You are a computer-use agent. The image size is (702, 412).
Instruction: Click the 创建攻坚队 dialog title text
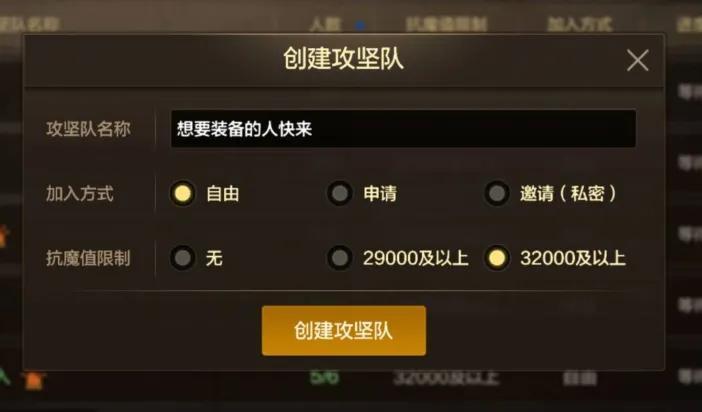pyautogui.click(x=343, y=59)
